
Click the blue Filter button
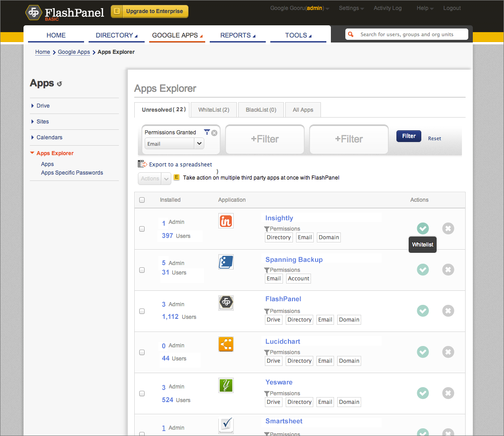coord(409,136)
